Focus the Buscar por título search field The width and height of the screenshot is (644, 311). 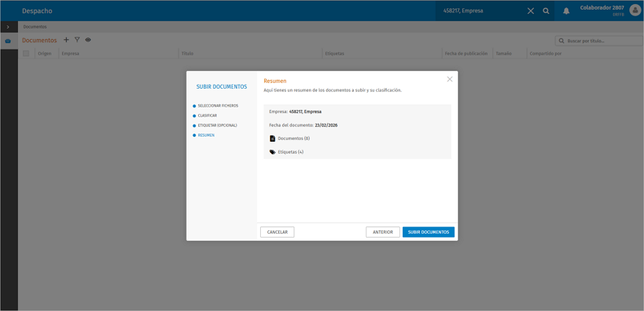599,41
